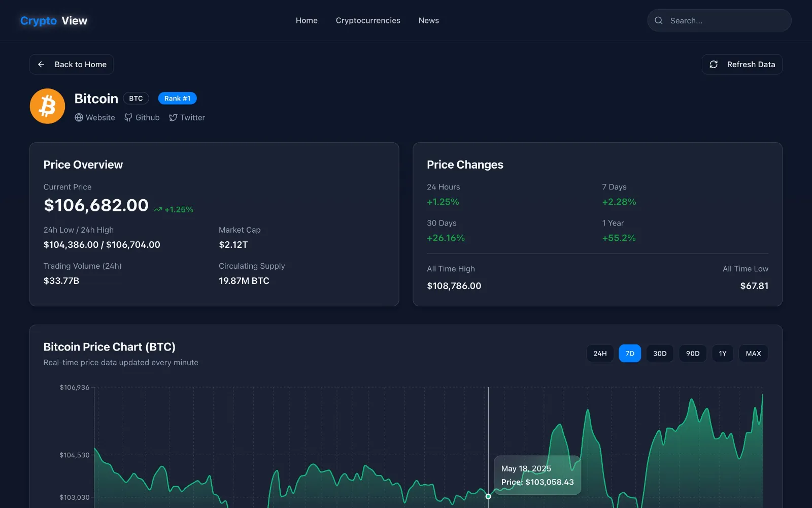Click the $104,386.00 / $106,704.00 range
Image resolution: width=812 pixels, height=508 pixels.
pos(102,245)
